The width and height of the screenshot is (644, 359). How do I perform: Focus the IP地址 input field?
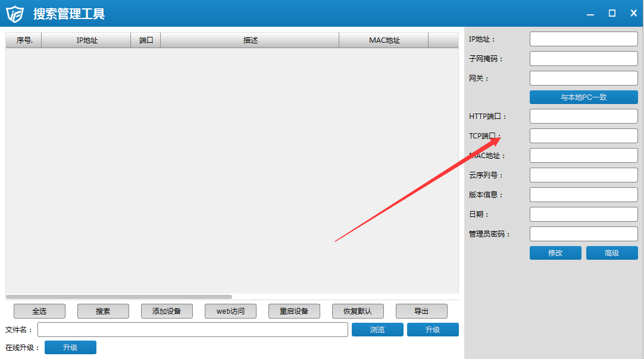(583, 39)
